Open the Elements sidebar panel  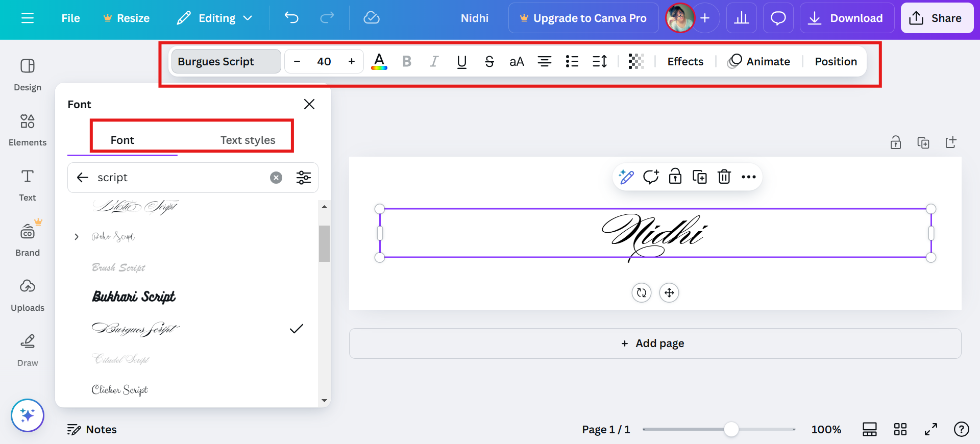[28, 130]
